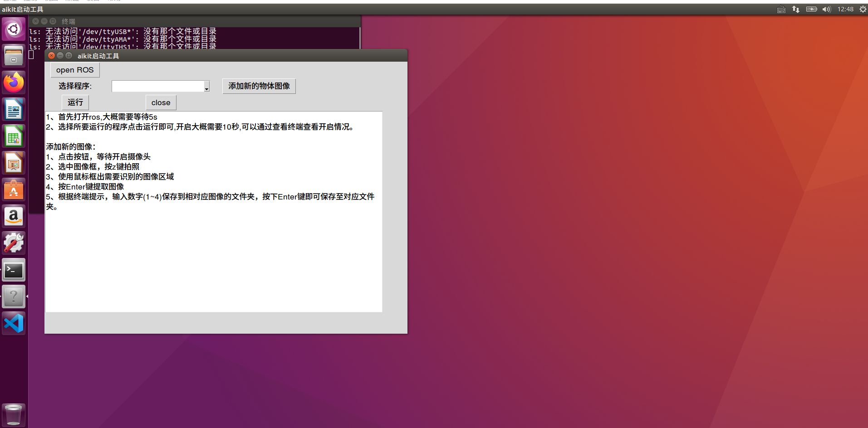Image resolution: width=868 pixels, height=428 pixels.
Task: Click the open ROS button
Action: pos(75,70)
